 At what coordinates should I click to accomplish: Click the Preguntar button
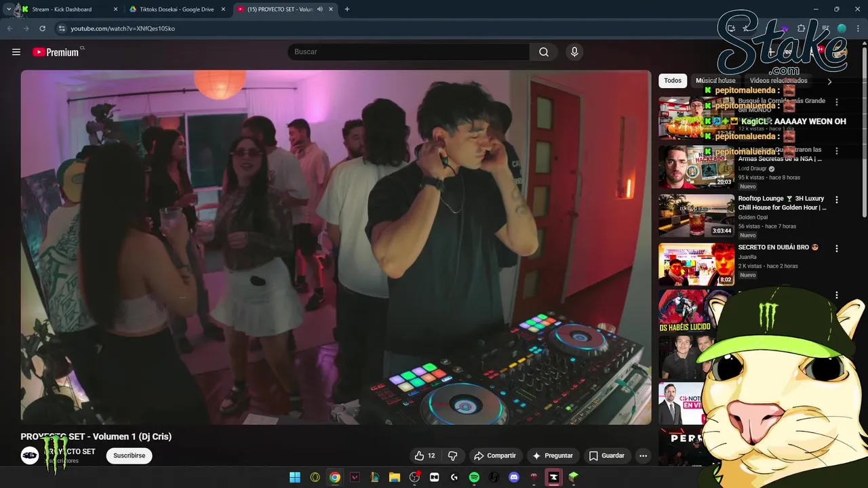click(x=553, y=455)
